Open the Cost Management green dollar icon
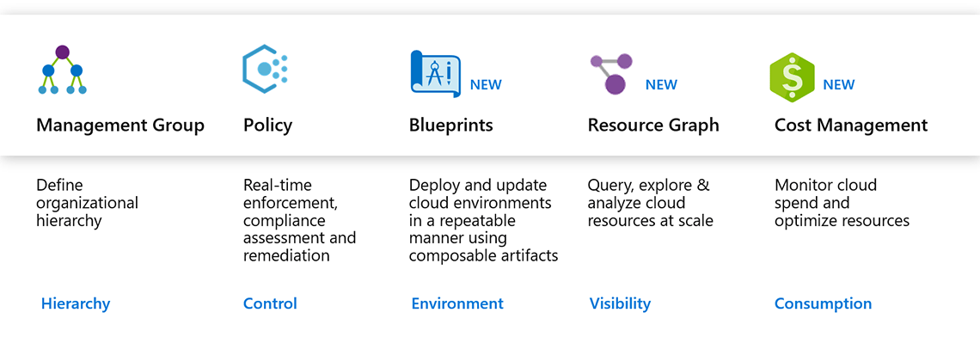Screen dimensions: 980x337 coord(792,77)
